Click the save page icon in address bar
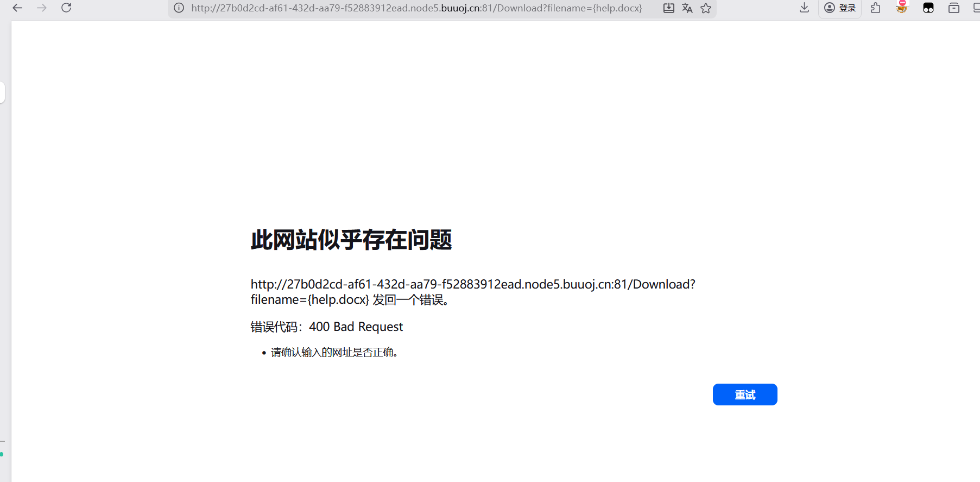Image resolution: width=980 pixels, height=482 pixels. [x=669, y=8]
